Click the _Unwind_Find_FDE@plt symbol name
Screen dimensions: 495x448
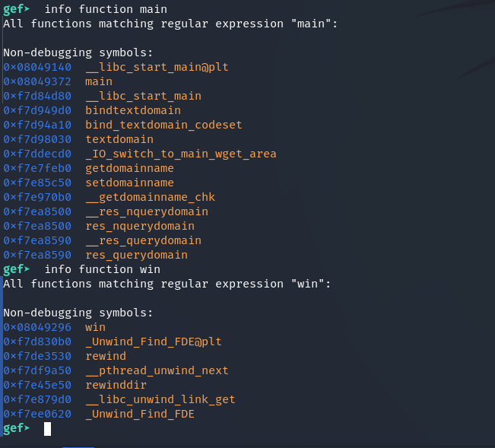(x=153, y=342)
